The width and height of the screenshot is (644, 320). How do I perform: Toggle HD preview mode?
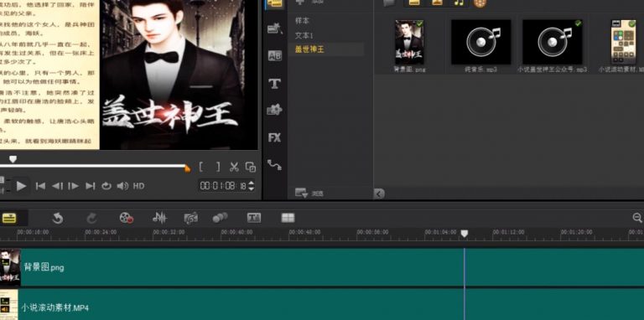[139, 186]
